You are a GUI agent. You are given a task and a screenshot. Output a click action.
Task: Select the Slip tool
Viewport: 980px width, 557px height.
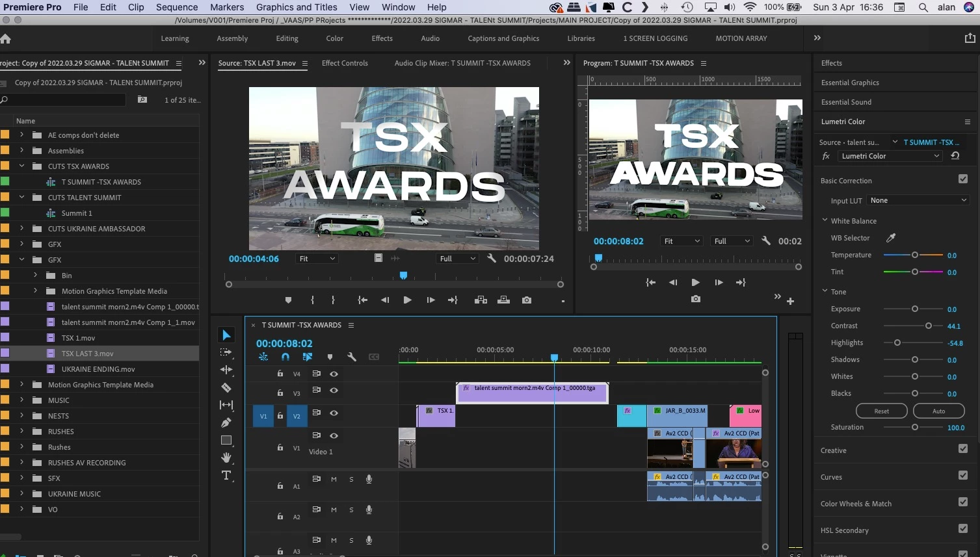pos(226,405)
